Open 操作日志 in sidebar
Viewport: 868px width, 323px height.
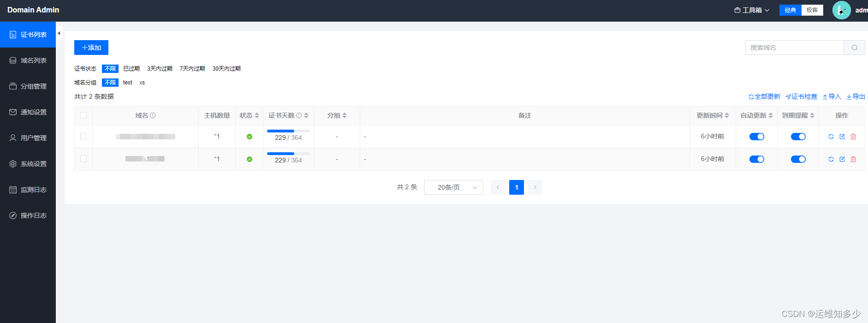tap(28, 215)
